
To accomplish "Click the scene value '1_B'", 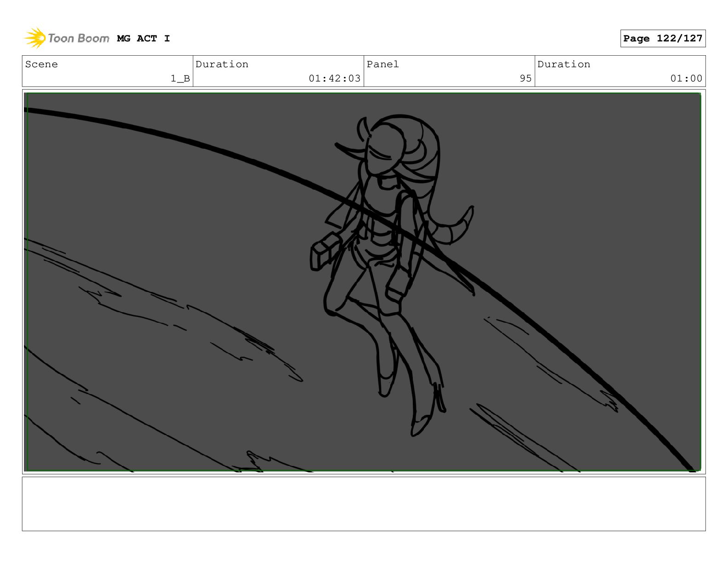I will click(180, 79).
